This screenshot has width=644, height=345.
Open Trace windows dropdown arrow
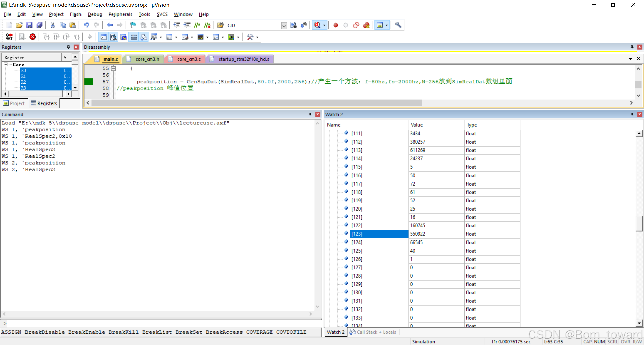point(223,37)
